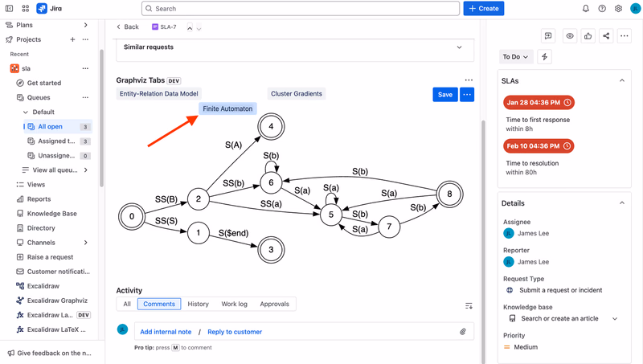Select the History activity tab
Viewport: 643px width, 364px height.
[198, 305]
